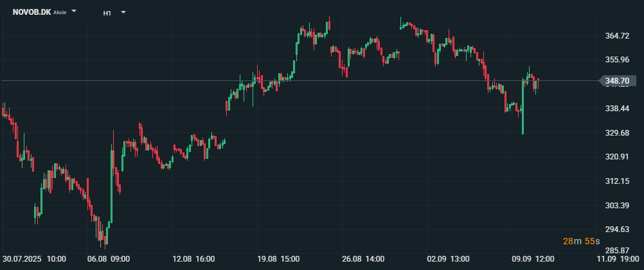Click the 30.07.2025 10:00 time axis label
The image size is (644, 270).
tap(34, 259)
